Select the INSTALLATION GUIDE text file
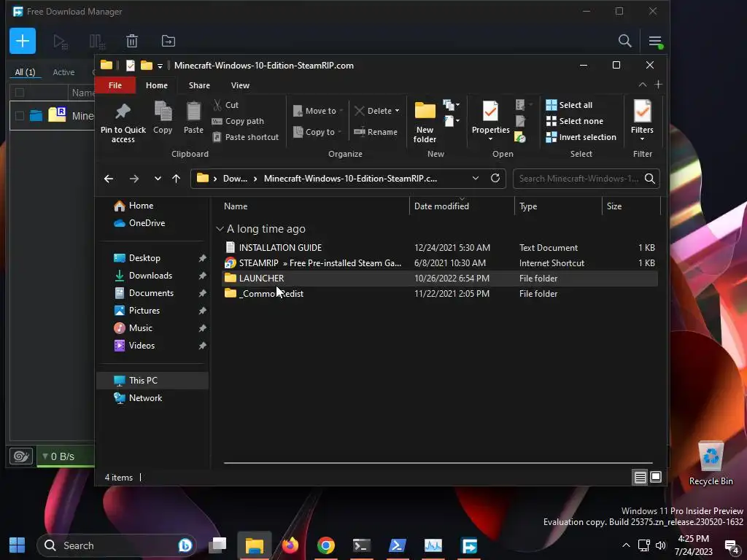Viewport: 747px width, 560px height. pyautogui.click(x=440, y=248)
